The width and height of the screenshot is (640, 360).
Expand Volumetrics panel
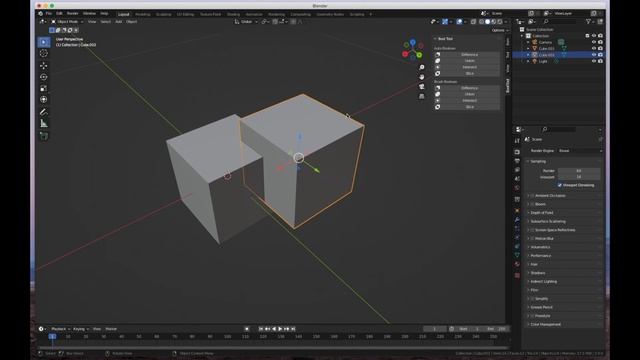(x=540, y=247)
